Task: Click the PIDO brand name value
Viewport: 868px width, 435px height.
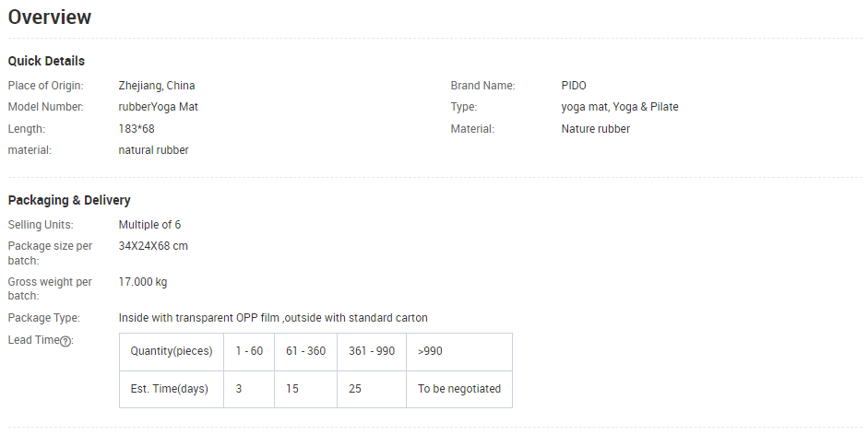Action: tap(574, 86)
